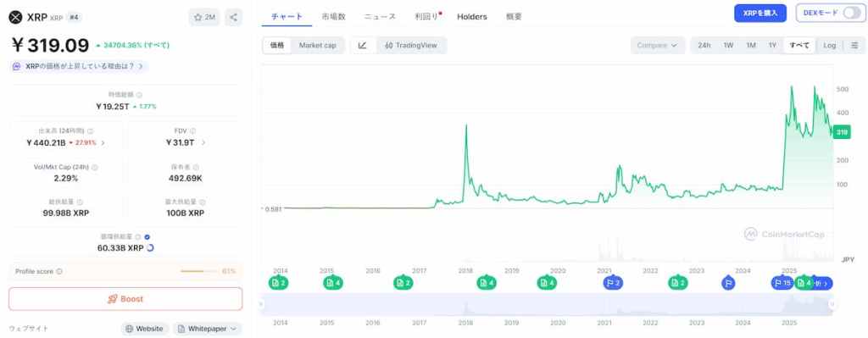The height and width of the screenshot is (338, 868).
Task: Click the green 319 current price tag
Action: [842, 132]
